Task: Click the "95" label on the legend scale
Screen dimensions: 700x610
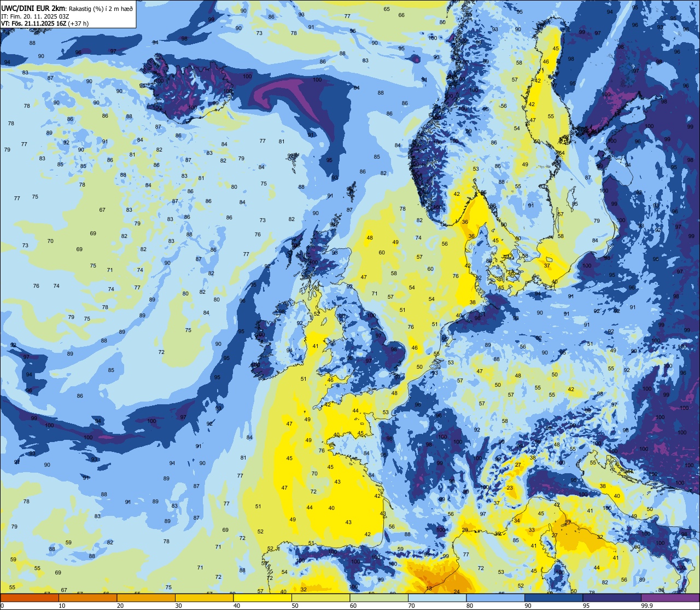Action: click(x=587, y=606)
